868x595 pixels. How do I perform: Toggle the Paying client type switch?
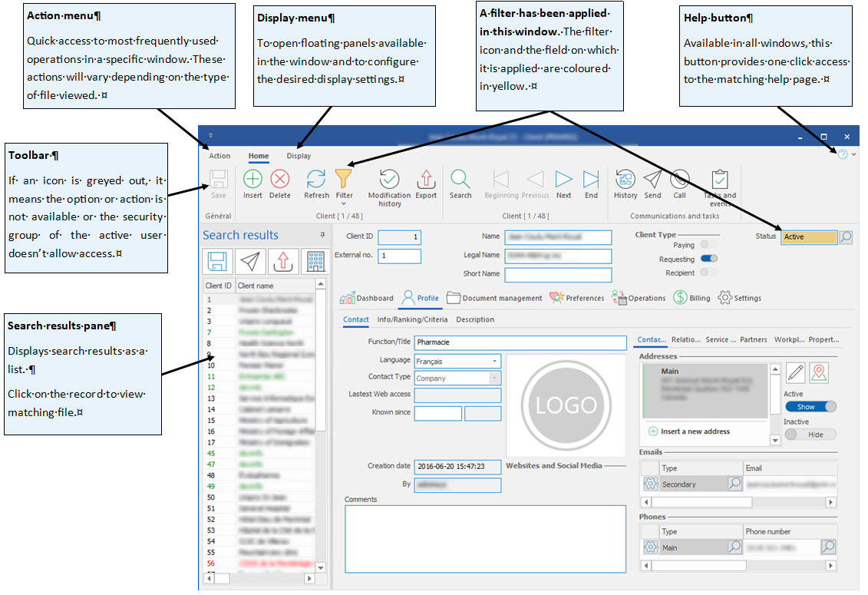(708, 246)
